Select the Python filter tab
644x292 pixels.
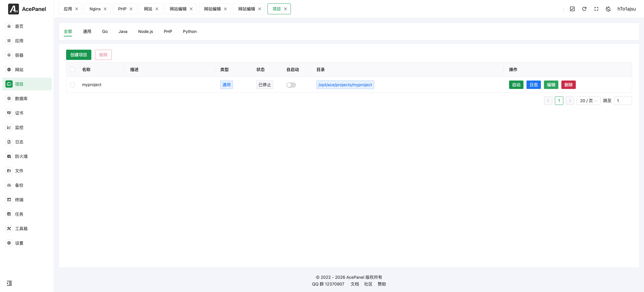point(189,32)
